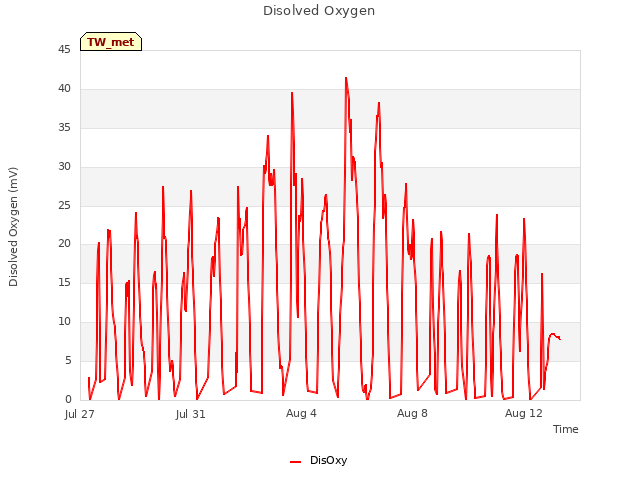Select the 'Aug 4' x-axis tick label
The height and width of the screenshot is (480, 640).
(301, 413)
